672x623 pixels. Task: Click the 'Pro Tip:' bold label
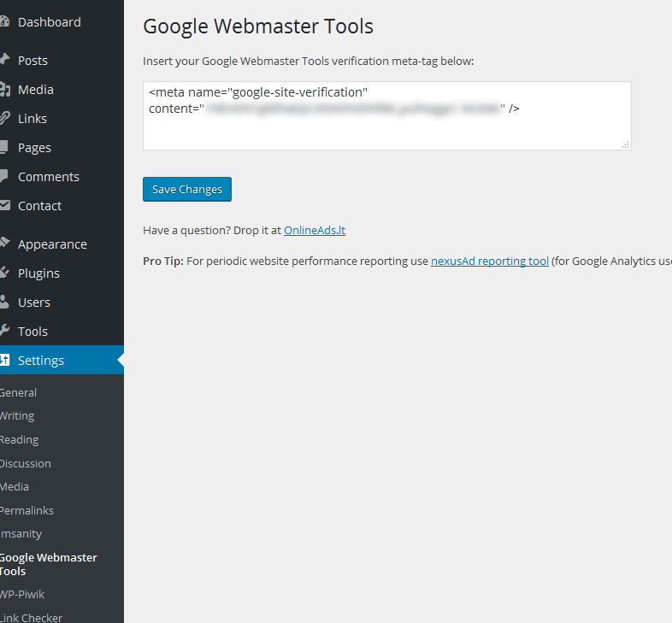tap(163, 262)
